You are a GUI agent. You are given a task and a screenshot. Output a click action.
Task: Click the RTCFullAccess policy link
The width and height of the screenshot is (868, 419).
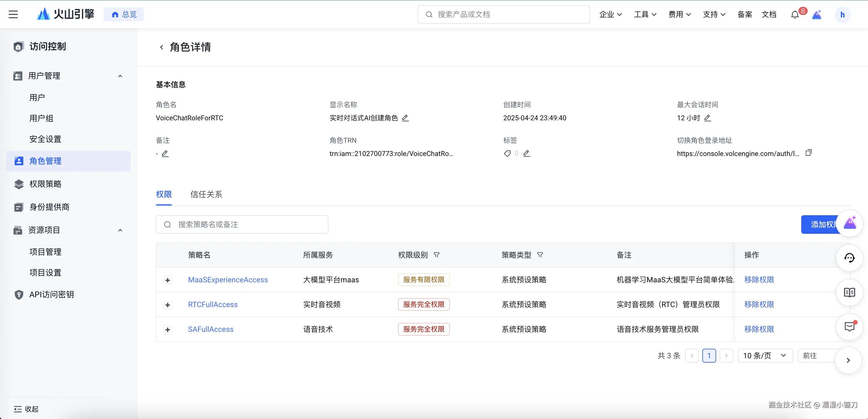click(x=213, y=305)
